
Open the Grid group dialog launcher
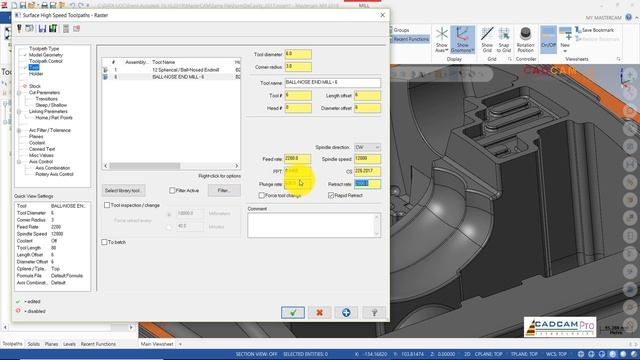point(509,59)
